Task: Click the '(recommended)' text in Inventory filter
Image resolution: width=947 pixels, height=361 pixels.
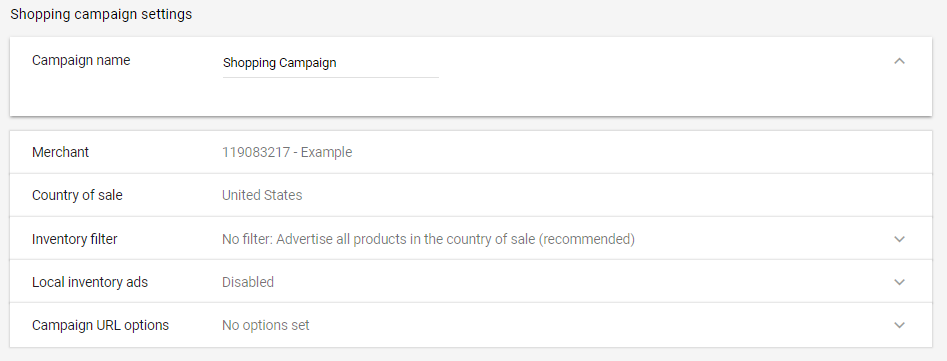Action: (x=586, y=239)
